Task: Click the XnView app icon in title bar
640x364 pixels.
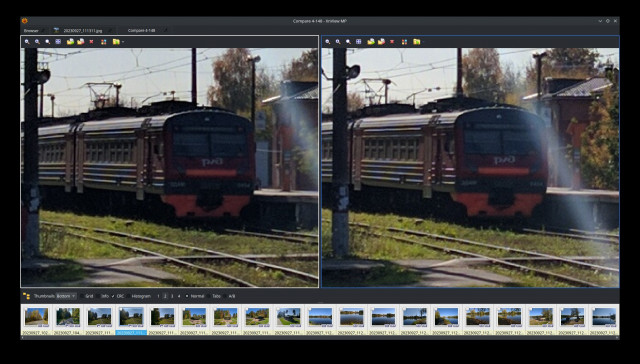Action: (24, 21)
